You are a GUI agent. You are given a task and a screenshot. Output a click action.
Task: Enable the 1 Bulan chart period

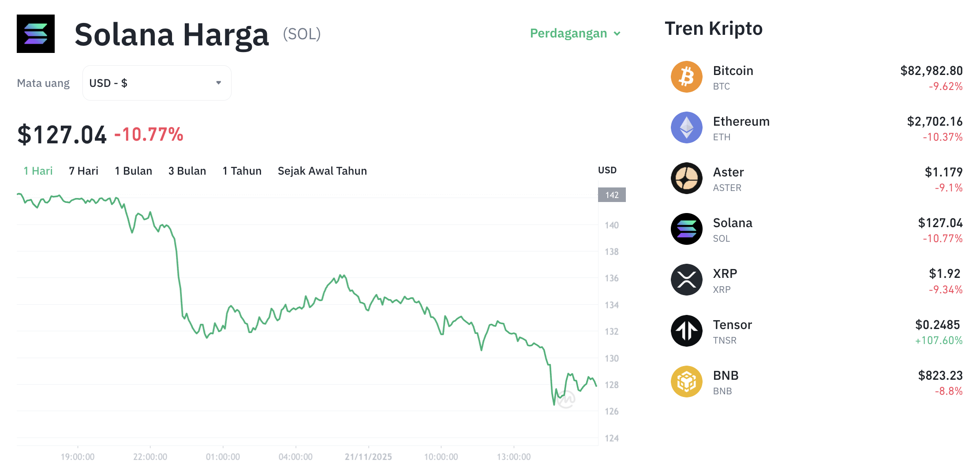tap(133, 171)
